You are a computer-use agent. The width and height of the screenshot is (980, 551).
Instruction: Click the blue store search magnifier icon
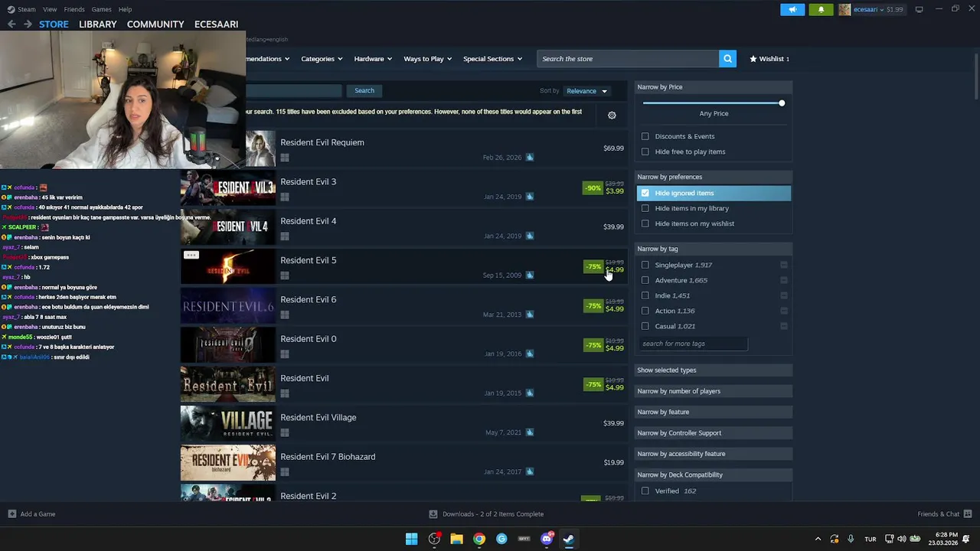point(727,59)
